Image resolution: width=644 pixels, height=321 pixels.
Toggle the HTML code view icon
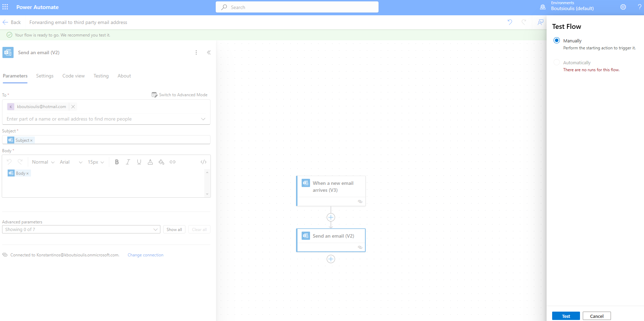point(204,162)
